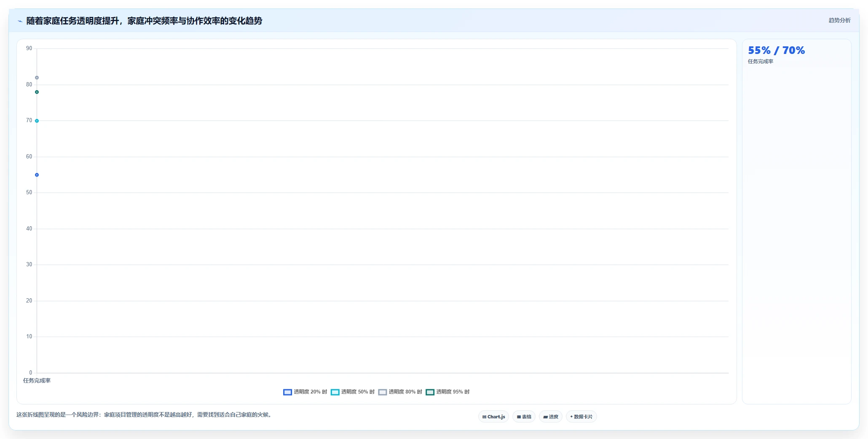Toggle the 透明度 95% 时 legend item

click(447, 392)
